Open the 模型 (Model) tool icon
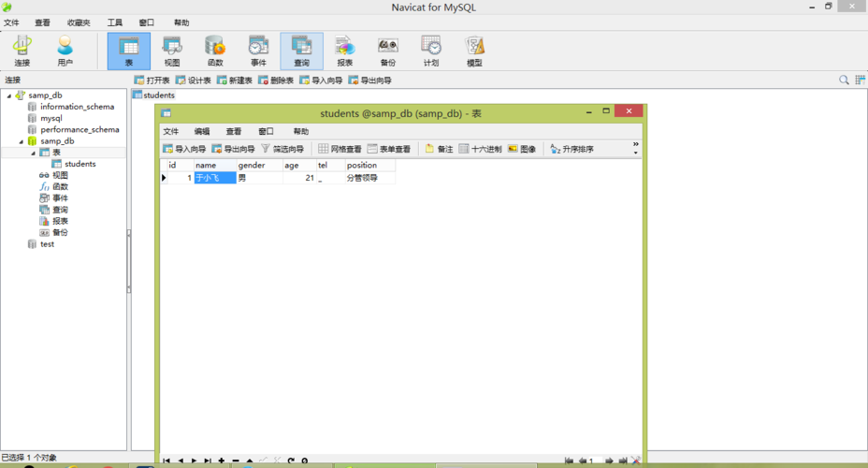Viewport: 868px width, 468px height. (474, 51)
